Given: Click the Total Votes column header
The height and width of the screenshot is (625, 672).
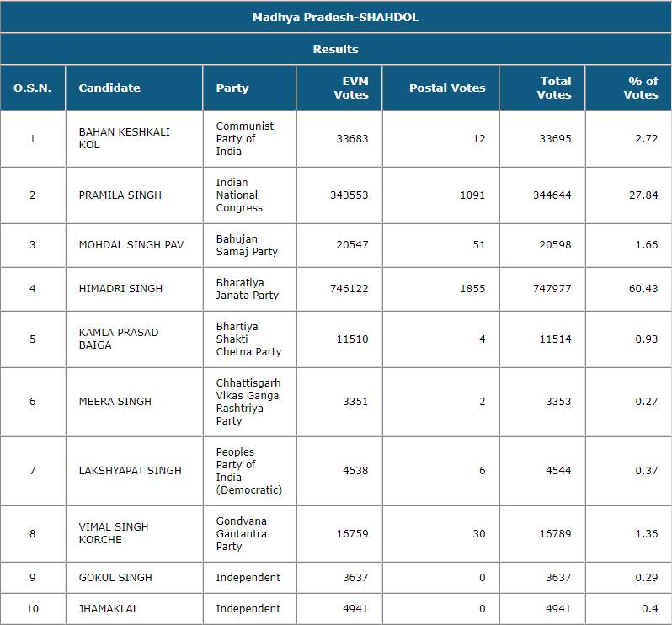Looking at the screenshot, I should coord(555,88).
